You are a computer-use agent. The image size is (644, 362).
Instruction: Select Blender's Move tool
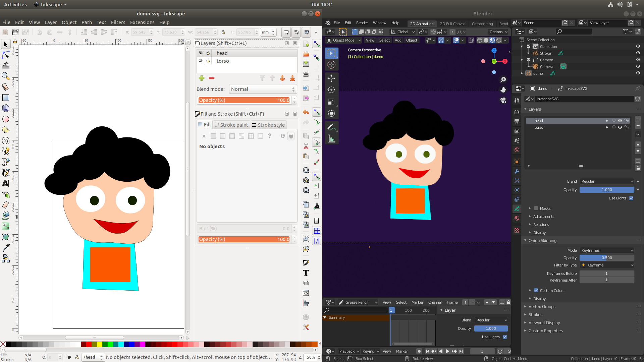point(331,78)
